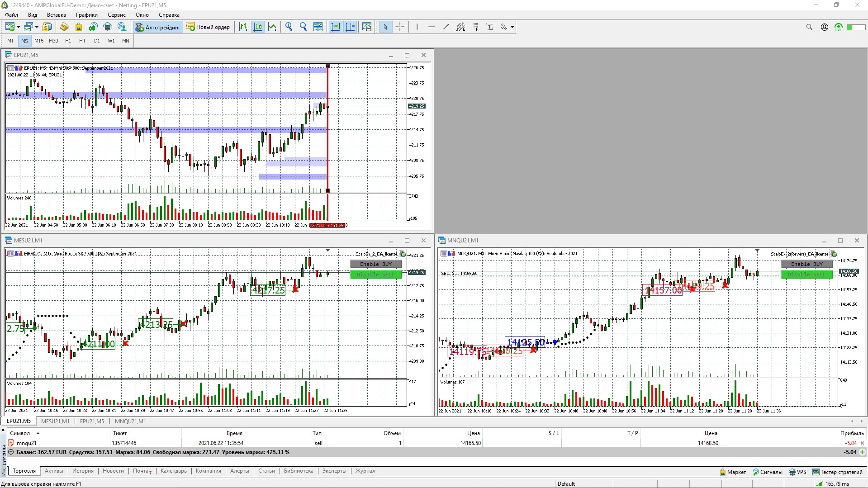Switch to the Эксперты tab
The image size is (868, 488).
pos(334,471)
